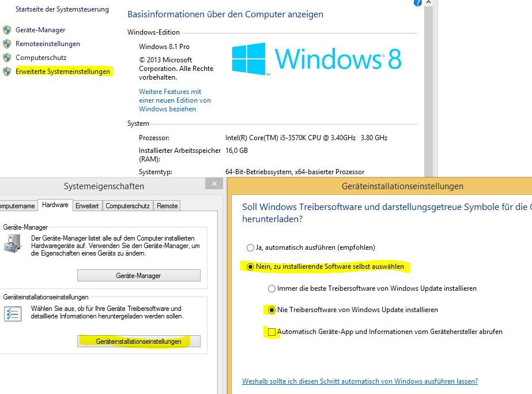Click the shield icon beside Remoteeinstellungen
The image size is (532, 394).
(x=7, y=44)
